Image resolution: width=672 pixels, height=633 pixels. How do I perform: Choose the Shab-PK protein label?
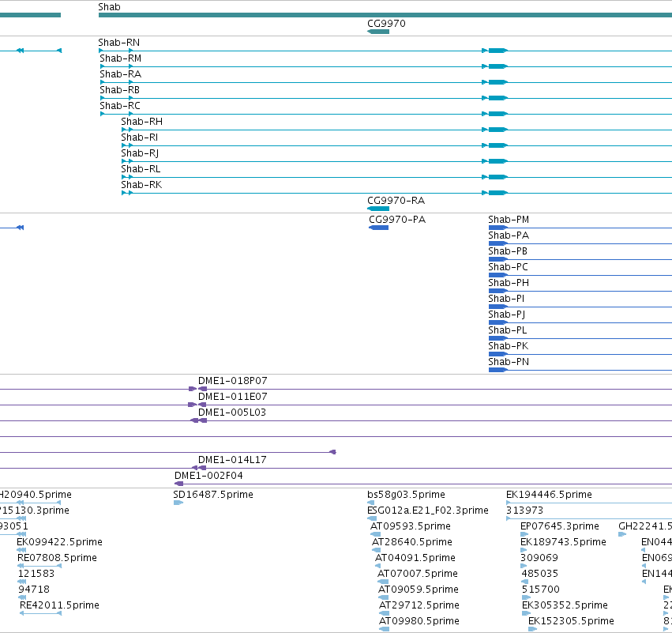coord(509,346)
